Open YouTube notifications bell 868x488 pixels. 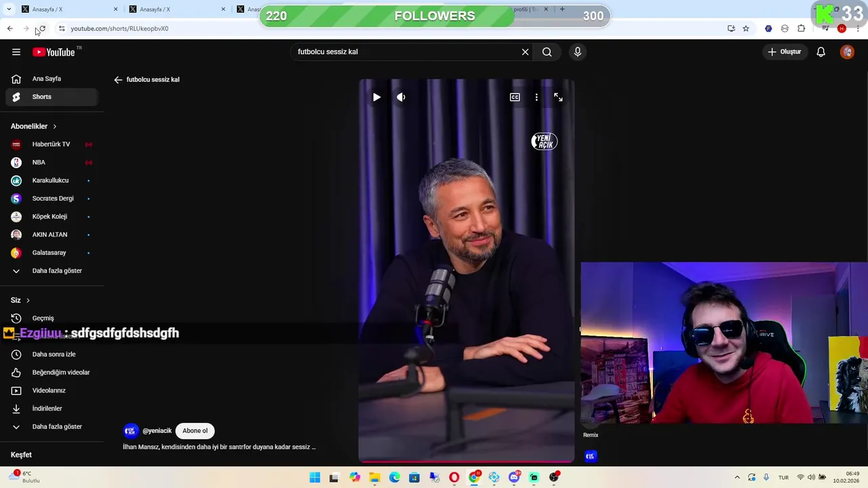pos(821,52)
